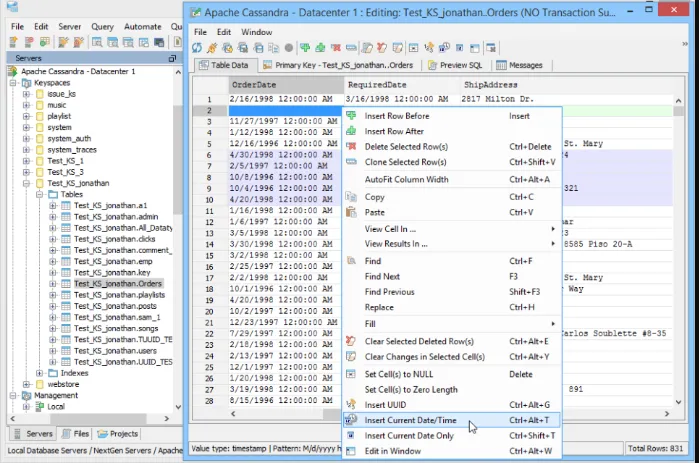Click the first table magnifier query icon
The width and height of the screenshot is (699, 463).
pyautogui.click(x=97, y=42)
